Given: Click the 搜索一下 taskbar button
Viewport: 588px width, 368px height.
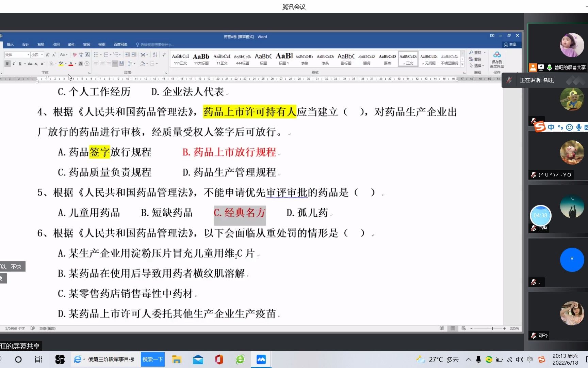Looking at the screenshot, I should coord(152,359).
